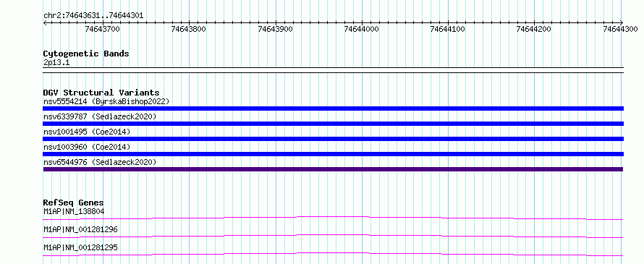Click the ruler's right arrowhead
644x264 pixels.
622,22
